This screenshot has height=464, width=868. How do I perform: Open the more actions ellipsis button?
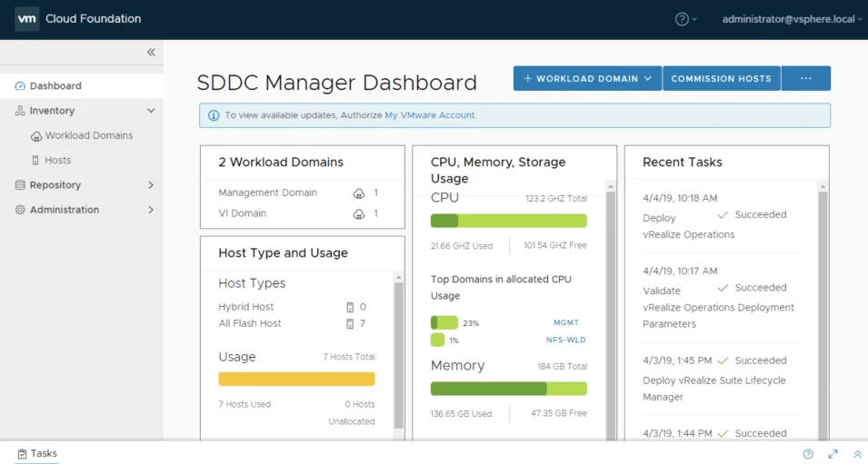click(806, 78)
